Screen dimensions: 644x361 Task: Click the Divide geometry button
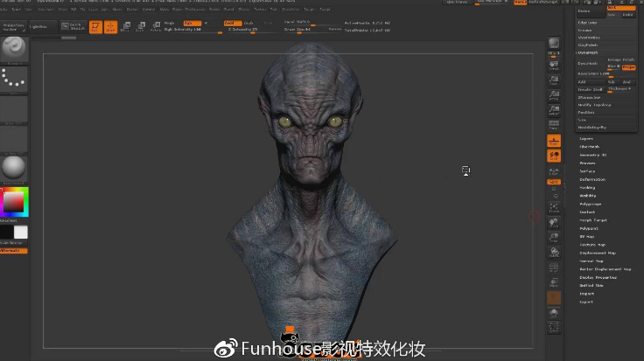pyautogui.click(x=591, y=11)
